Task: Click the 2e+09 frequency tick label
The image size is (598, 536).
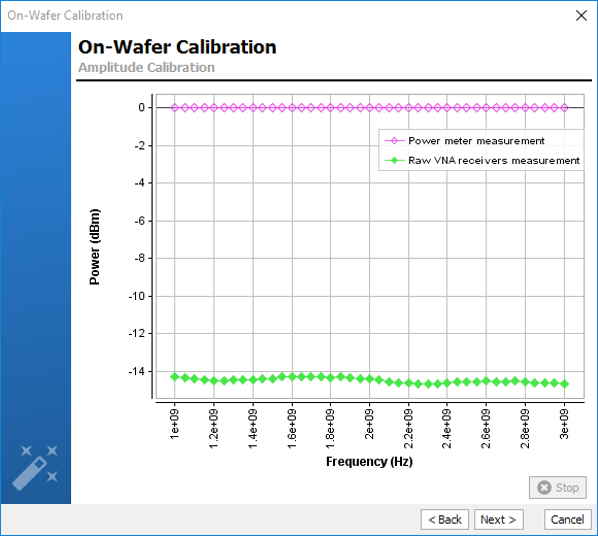Action: click(x=369, y=424)
